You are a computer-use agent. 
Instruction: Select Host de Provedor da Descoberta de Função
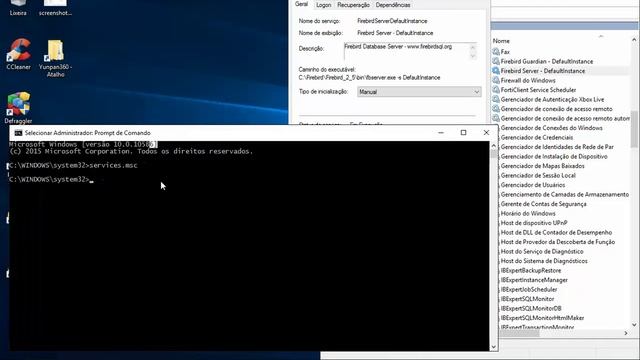click(558, 242)
